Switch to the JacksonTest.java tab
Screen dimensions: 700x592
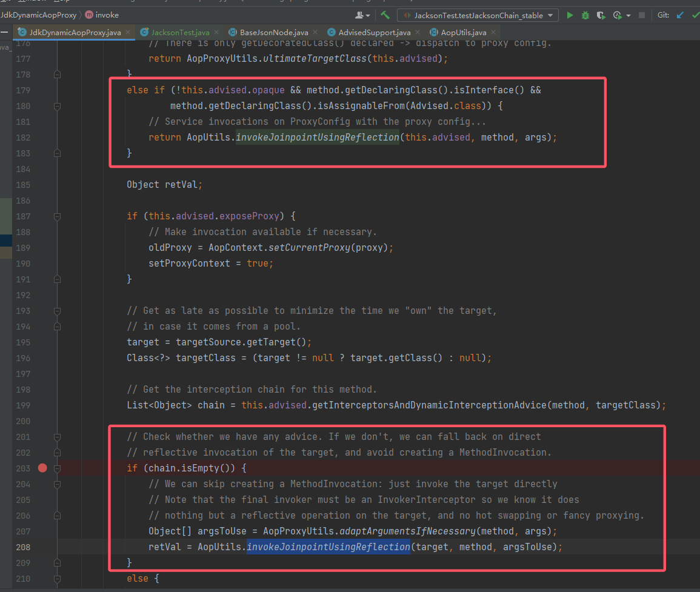click(180, 32)
